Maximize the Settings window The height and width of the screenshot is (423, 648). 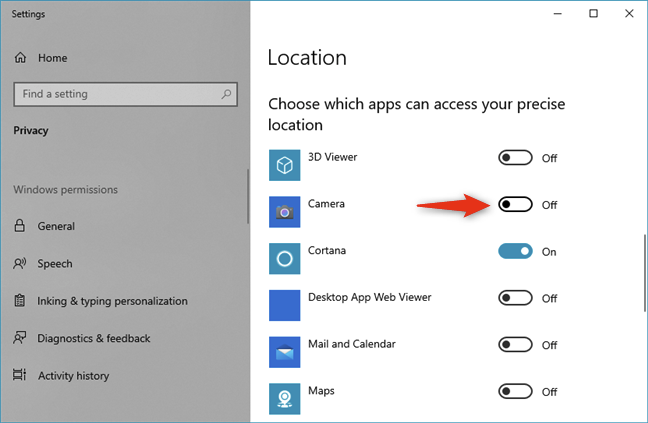pyautogui.click(x=593, y=14)
